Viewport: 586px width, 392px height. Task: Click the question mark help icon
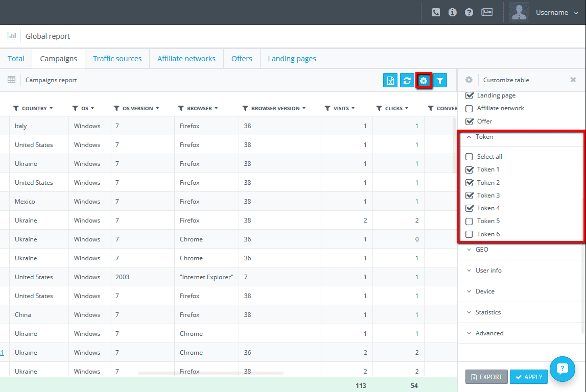click(468, 12)
